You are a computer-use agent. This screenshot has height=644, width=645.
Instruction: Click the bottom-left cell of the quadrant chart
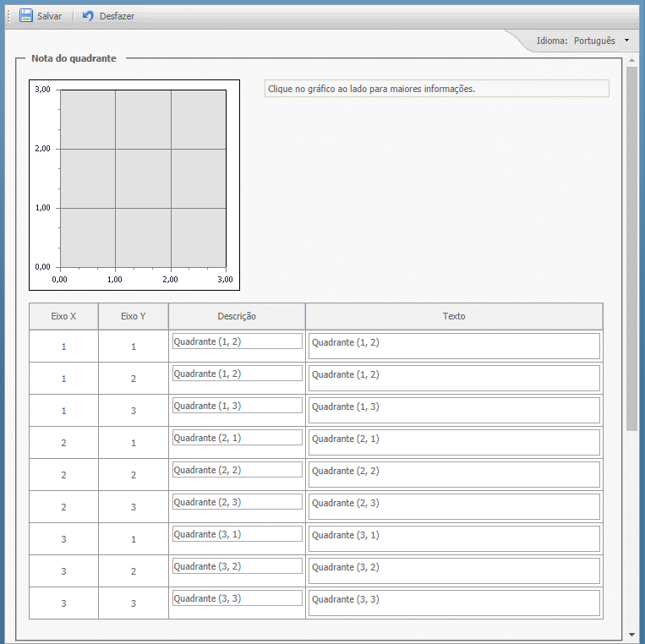pyautogui.click(x=88, y=237)
